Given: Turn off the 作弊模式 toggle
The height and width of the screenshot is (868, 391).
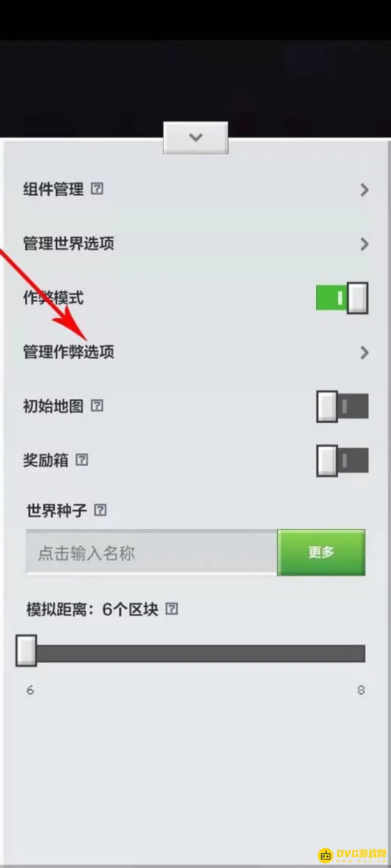Looking at the screenshot, I should pos(342,297).
